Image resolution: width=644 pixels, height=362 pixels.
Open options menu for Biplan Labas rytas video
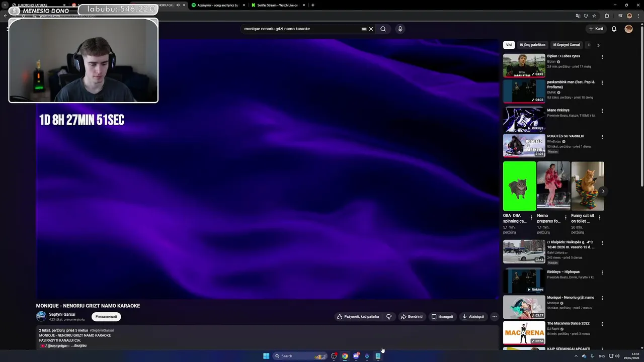click(602, 57)
